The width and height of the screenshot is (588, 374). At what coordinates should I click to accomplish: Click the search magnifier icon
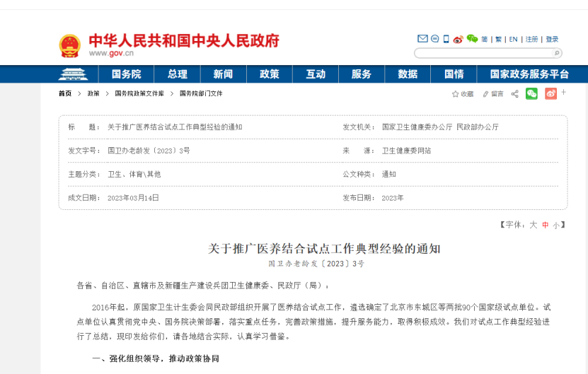coord(557,53)
